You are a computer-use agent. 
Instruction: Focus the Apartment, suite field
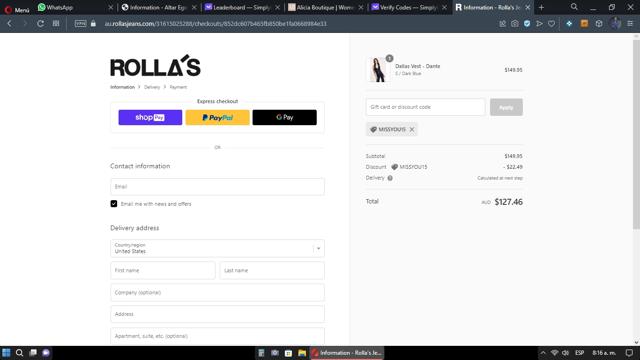[x=218, y=336]
